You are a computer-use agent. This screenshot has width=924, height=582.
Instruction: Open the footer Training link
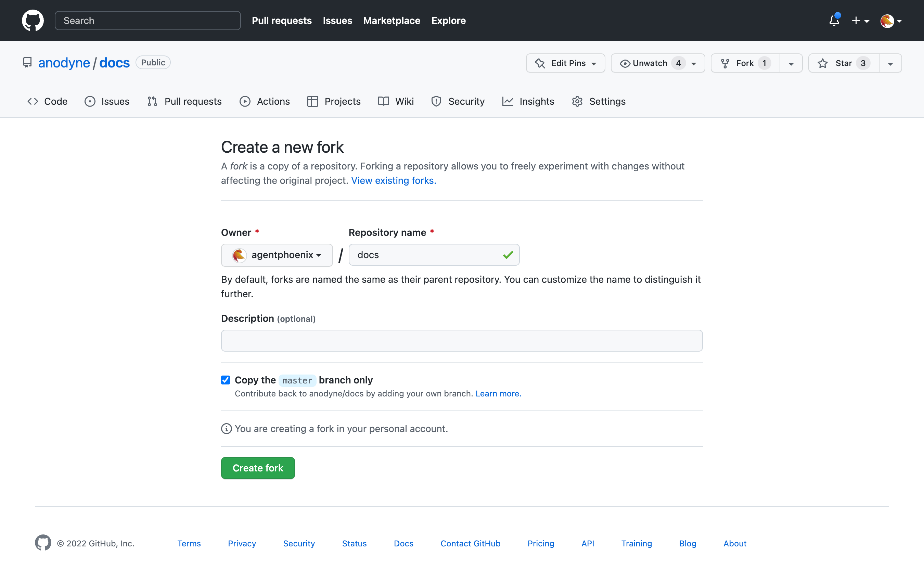[x=636, y=543]
